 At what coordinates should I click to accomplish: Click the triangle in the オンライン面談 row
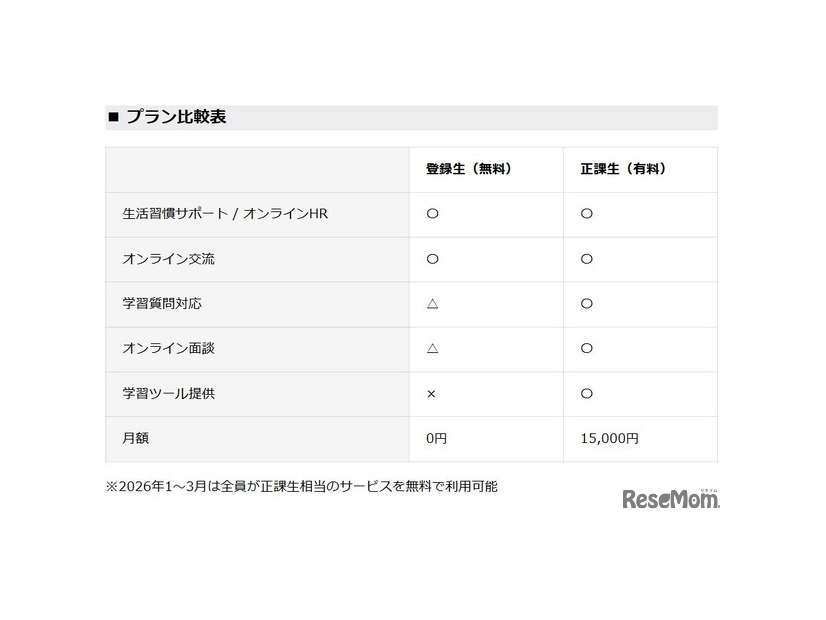click(432, 349)
